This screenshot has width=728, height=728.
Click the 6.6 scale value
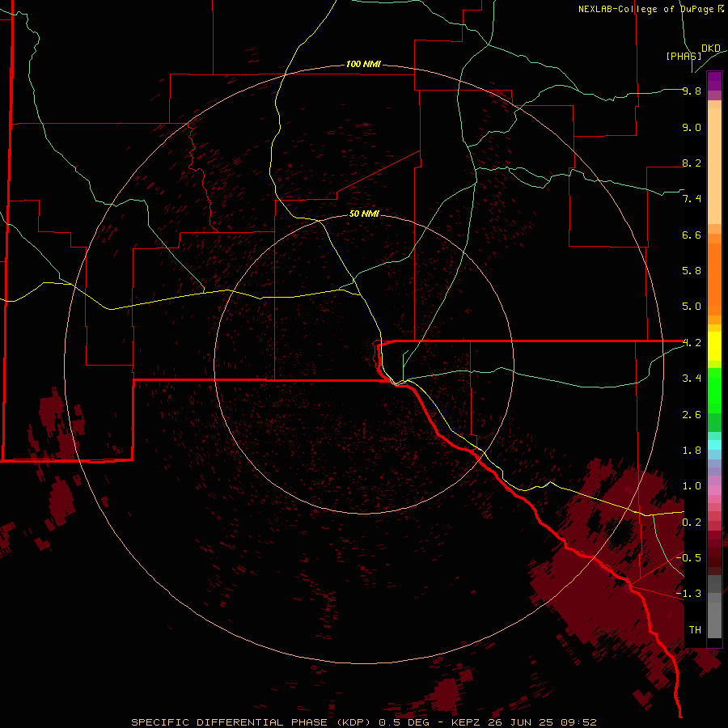692,235
